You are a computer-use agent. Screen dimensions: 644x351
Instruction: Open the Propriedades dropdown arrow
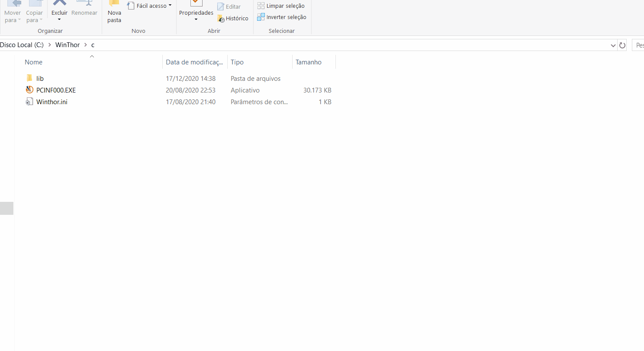[196, 19]
